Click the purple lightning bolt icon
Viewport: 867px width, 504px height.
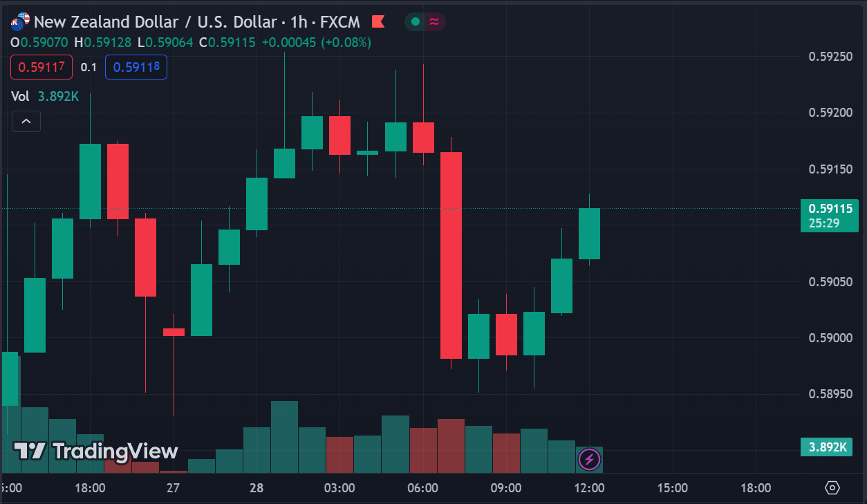pyautogui.click(x=589, y=458)
